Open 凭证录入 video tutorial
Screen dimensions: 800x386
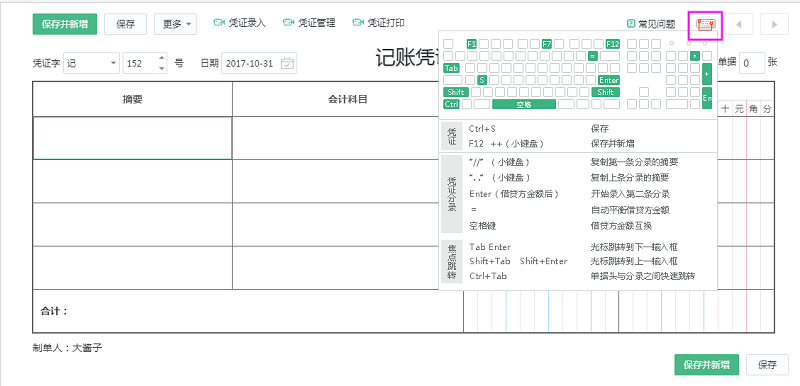(x=239, y=23)
